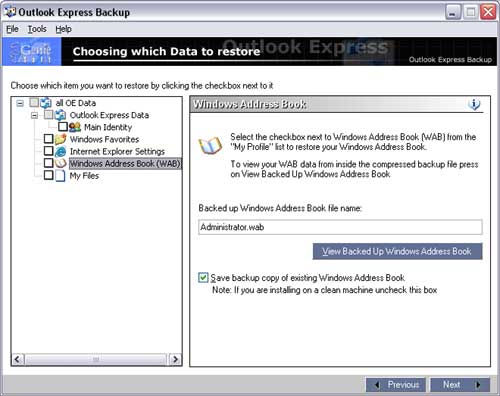500x396 pixels.
Task: Select the all OE Data label
Action: click(x=76, y=103)
